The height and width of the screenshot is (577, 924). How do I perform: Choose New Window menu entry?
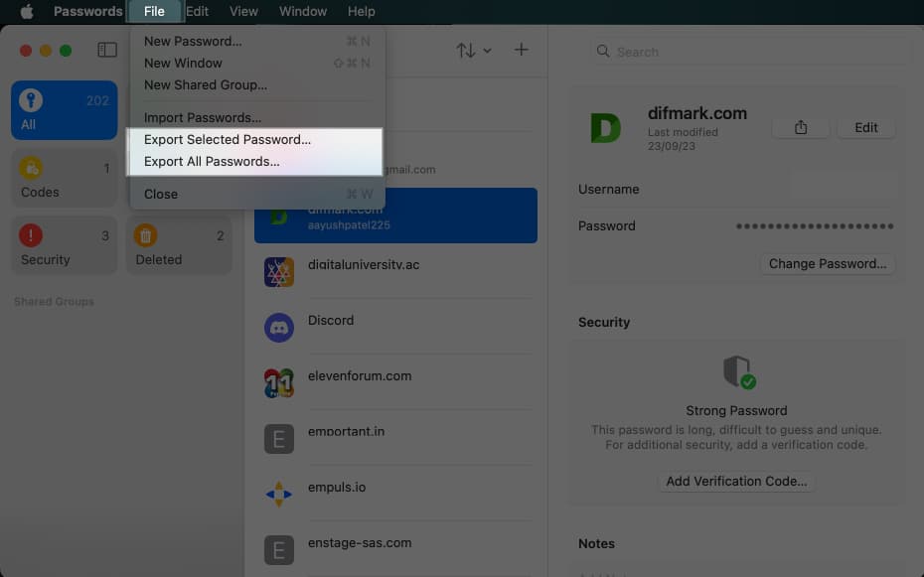click(x=257, y=63)
